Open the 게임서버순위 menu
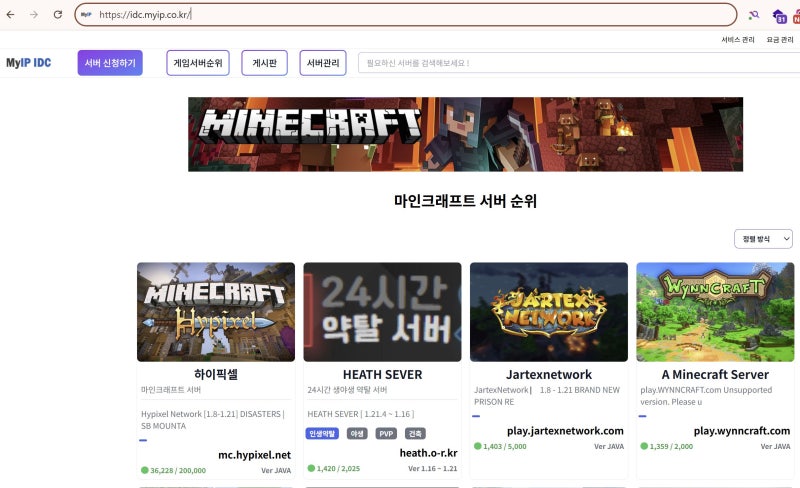 click(x=197, y=63)
